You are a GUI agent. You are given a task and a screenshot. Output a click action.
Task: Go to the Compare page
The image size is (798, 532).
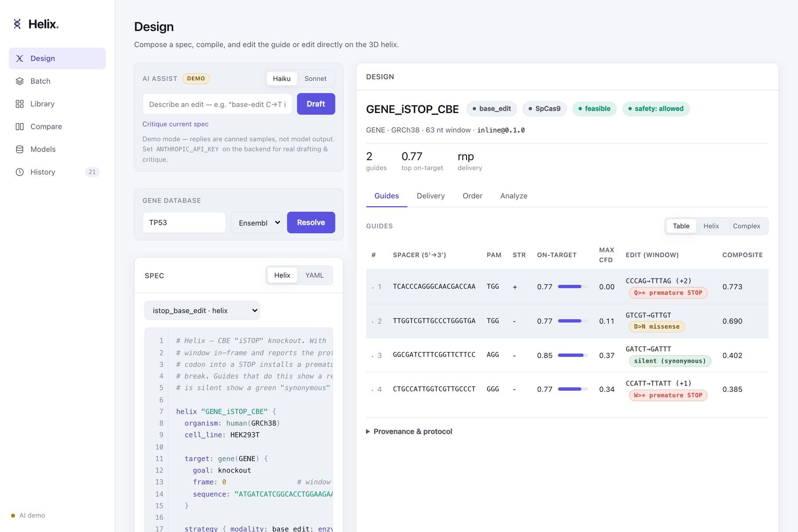click(x=57, y=126)
